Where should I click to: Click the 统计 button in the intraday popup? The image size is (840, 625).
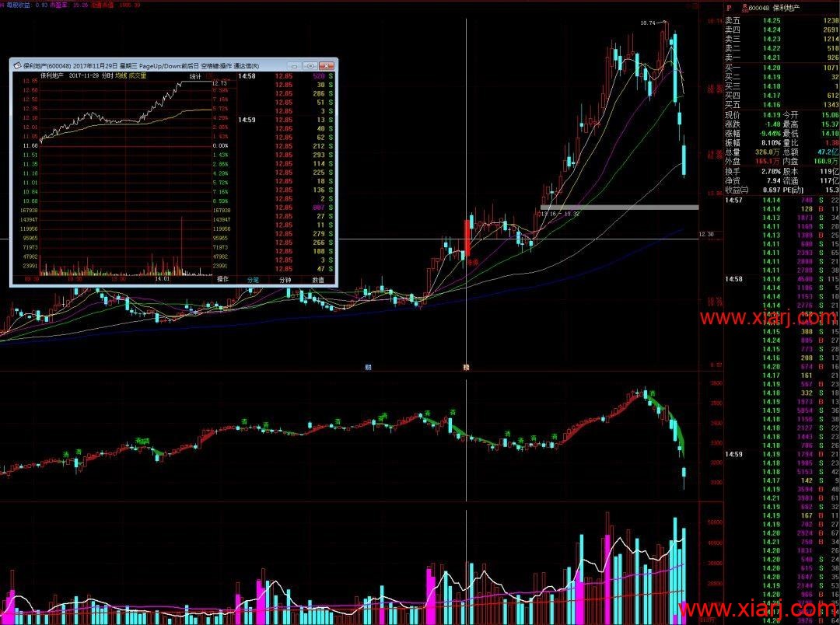[195, 77]
